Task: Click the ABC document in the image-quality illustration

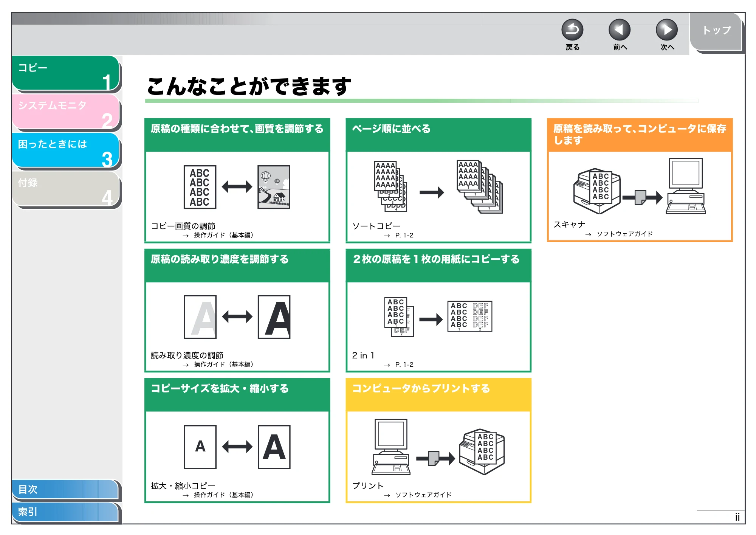Action: (x=200, y=187)
